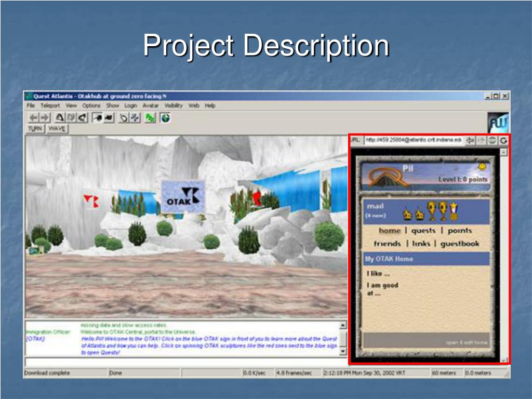Viewport: 532px width, 399px height.
Task: Click the chat scrollbar down arrow
Action: pyautogui.click(x=343, y=352)
